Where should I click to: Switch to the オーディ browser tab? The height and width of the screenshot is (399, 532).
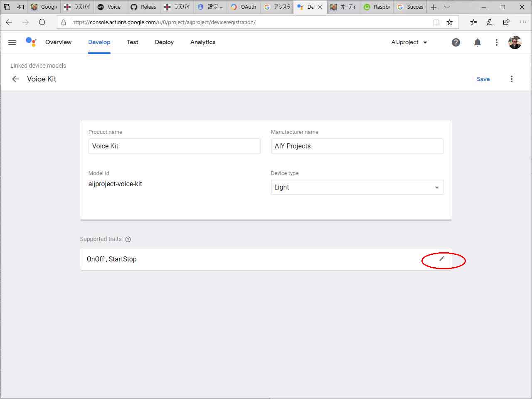[343, 7]
